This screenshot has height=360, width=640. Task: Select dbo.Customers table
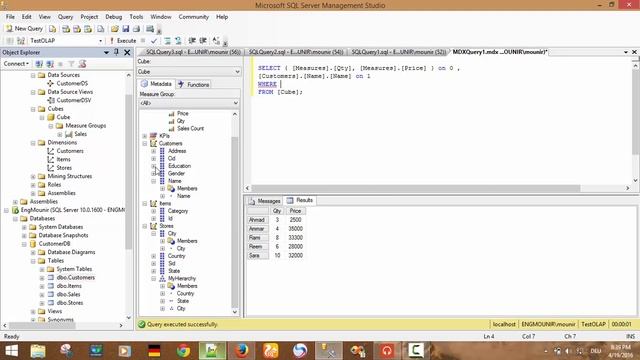(76, 278)
